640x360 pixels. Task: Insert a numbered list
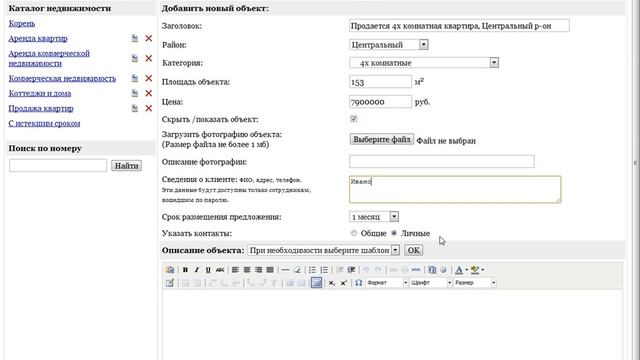[x=324, y=270]
